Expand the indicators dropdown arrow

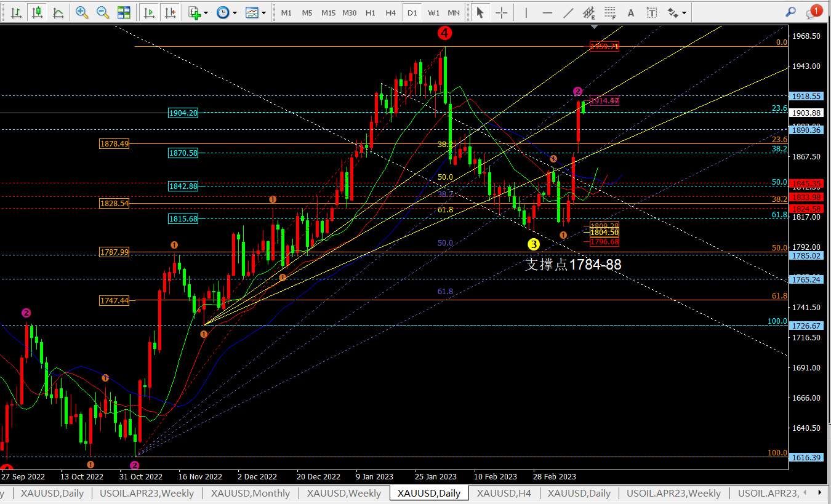[206, 12]
